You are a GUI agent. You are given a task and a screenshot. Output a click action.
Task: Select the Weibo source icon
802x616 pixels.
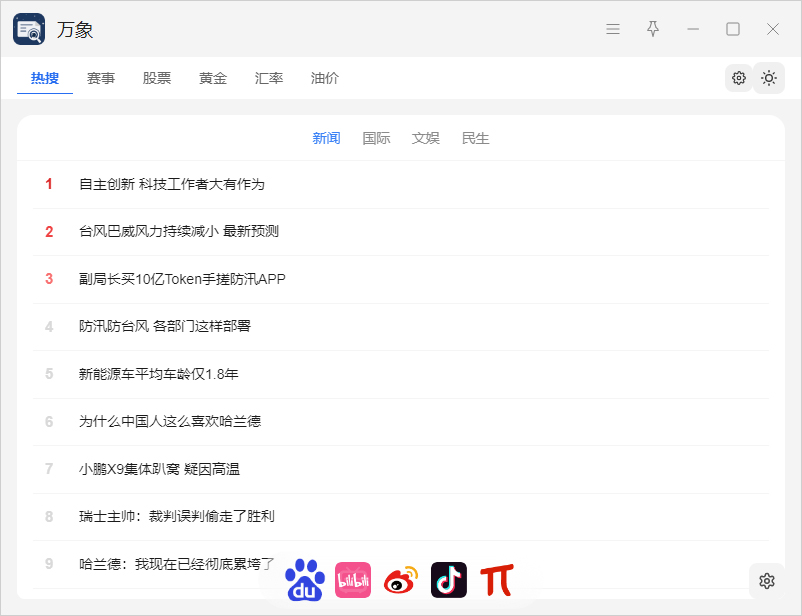(x=401, y=580)
